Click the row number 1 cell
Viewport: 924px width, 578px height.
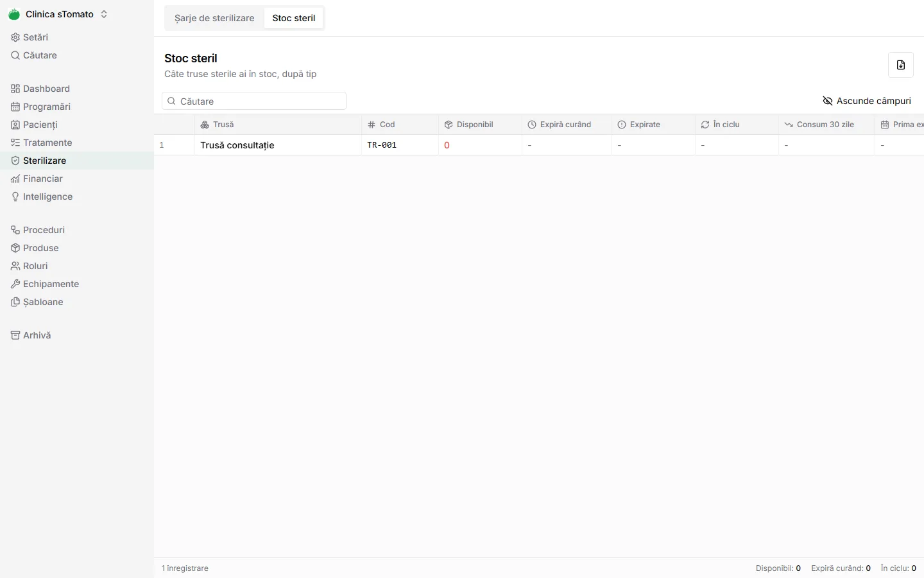click(175, 145)
